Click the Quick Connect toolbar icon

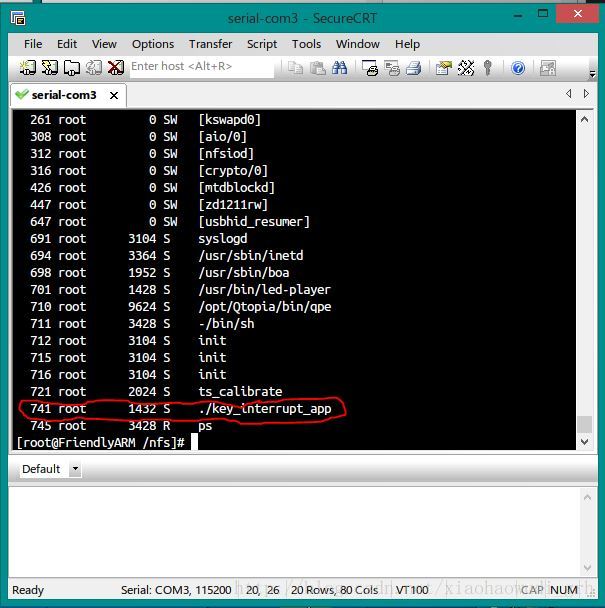(x=50, y=68)
